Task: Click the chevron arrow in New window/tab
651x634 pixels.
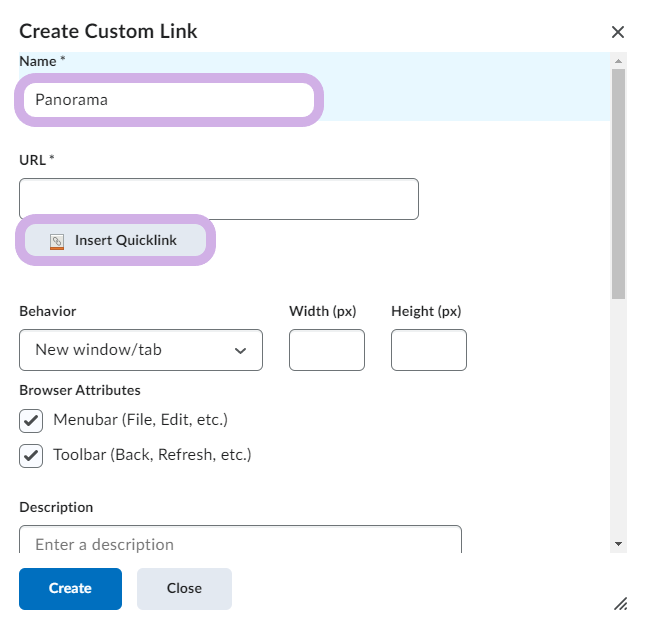Action: click(240, 350)
